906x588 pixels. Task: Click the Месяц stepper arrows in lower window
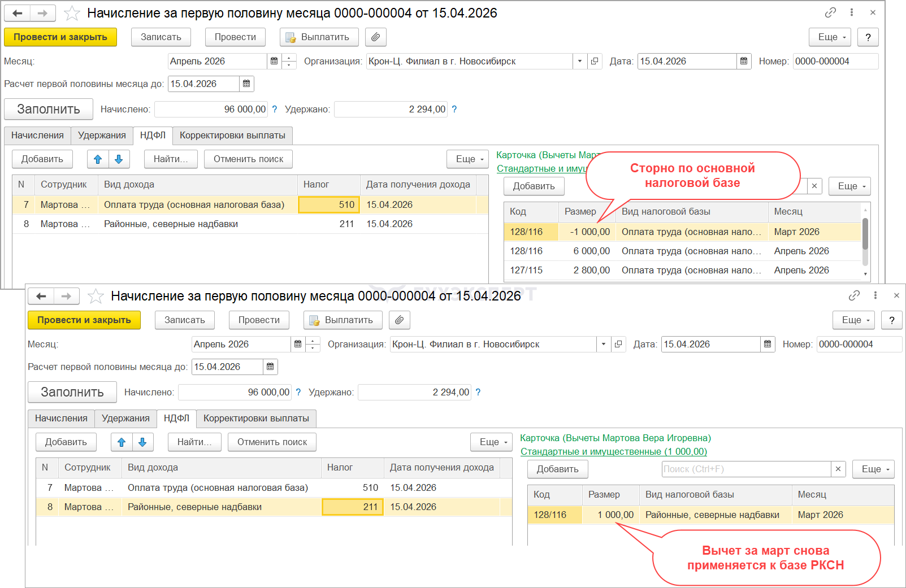[x=313, y=344]
